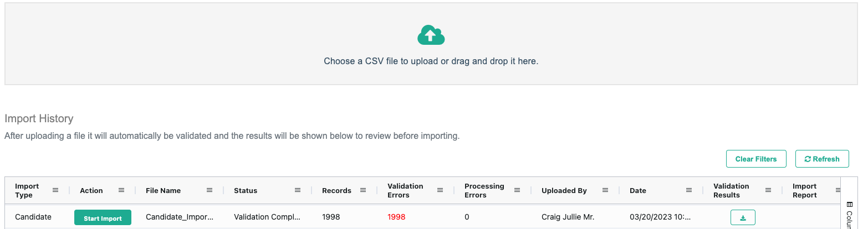Click the Clear Filters button
The width and height of the screenshot is (868, 229).
click(756, 159)
